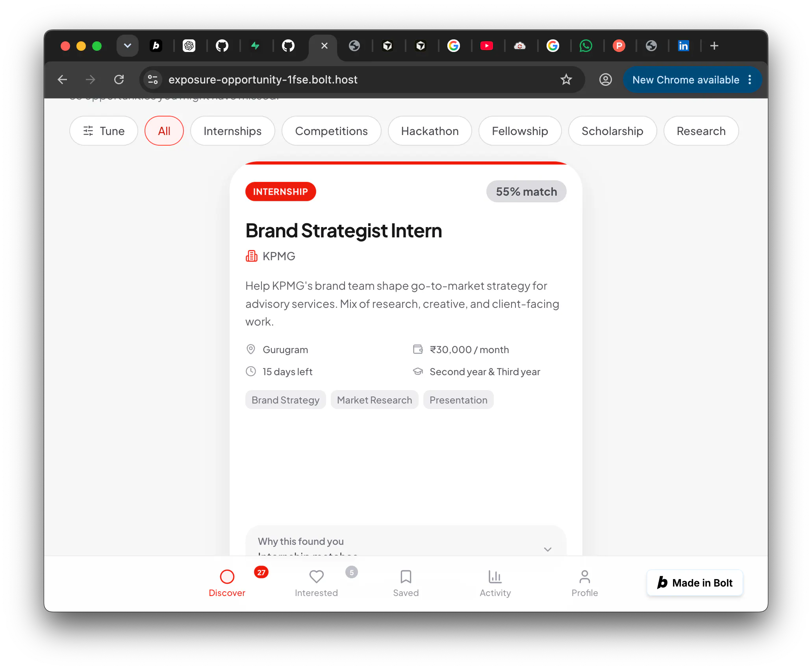Focus the address bar URL
The width and height of the screenshot is (812, 670).
pos(263,80)
